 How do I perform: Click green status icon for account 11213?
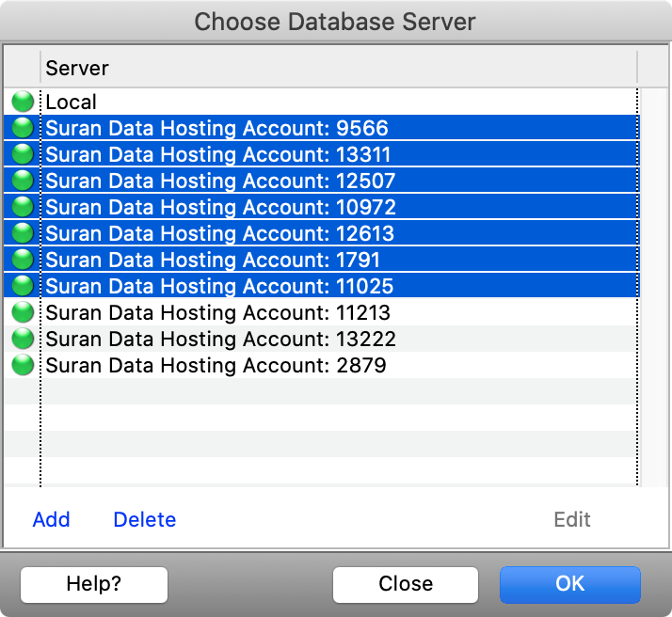[23, 312]
